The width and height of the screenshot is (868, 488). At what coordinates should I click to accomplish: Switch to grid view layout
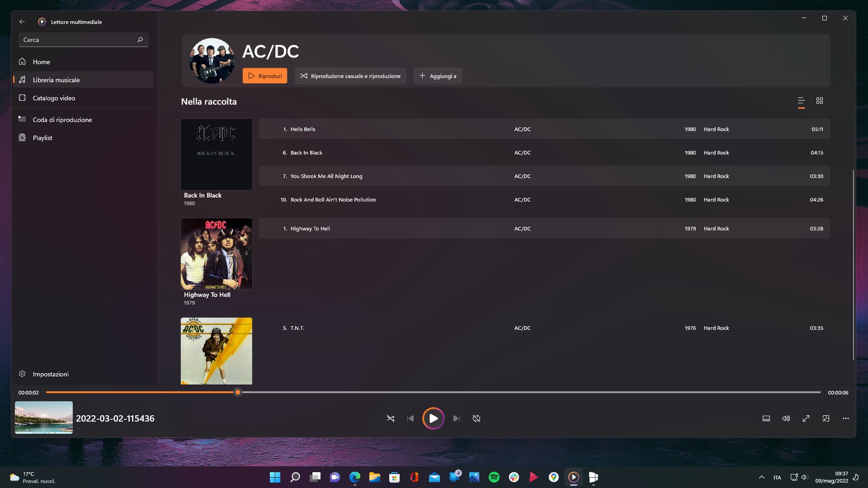pos(820,101)
